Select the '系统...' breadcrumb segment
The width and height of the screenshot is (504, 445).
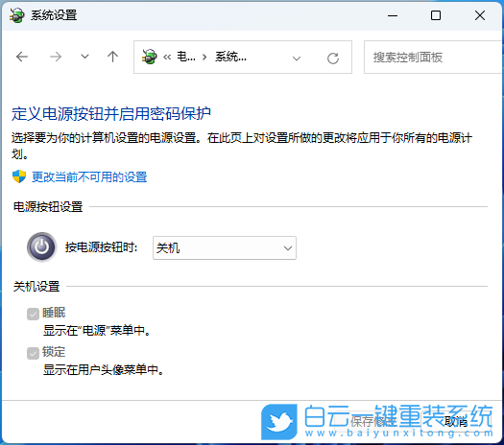[x=230, y=57]
